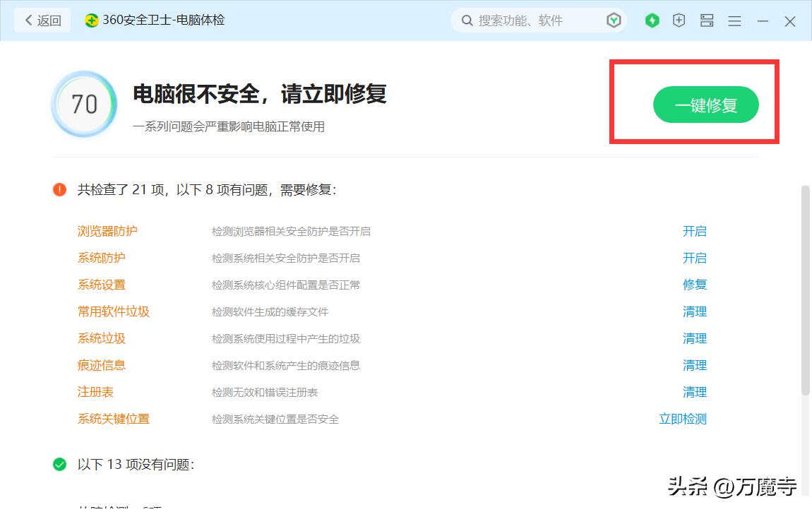Click the magnifier icon in the search bar
The width and height of the screenshot is (812, 512).
click(x=467, y=20)
